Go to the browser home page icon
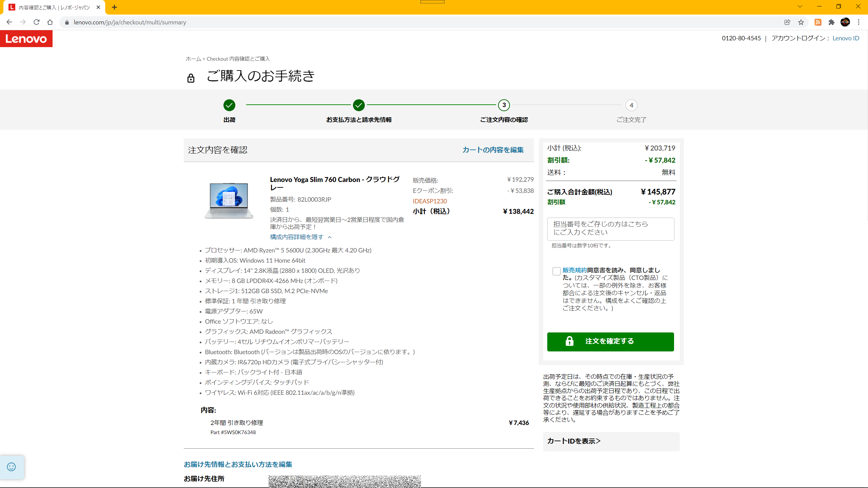This screenshot has width=868, height=488. 50,22
